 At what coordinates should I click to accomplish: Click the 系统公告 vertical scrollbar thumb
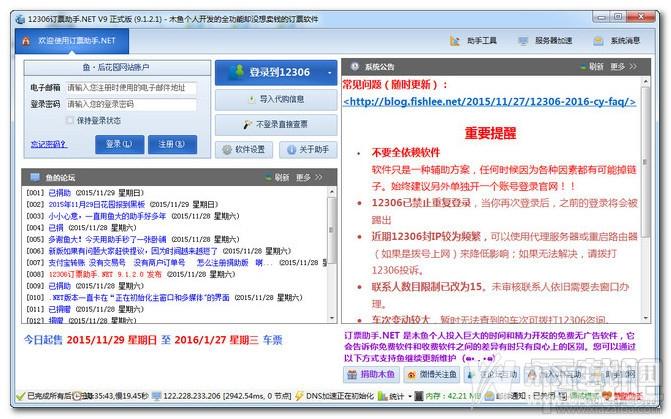pos(645,163)
